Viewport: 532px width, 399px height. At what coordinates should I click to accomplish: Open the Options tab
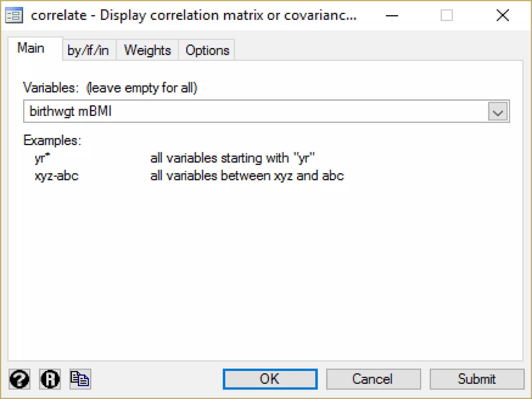[x=207, y=50]
